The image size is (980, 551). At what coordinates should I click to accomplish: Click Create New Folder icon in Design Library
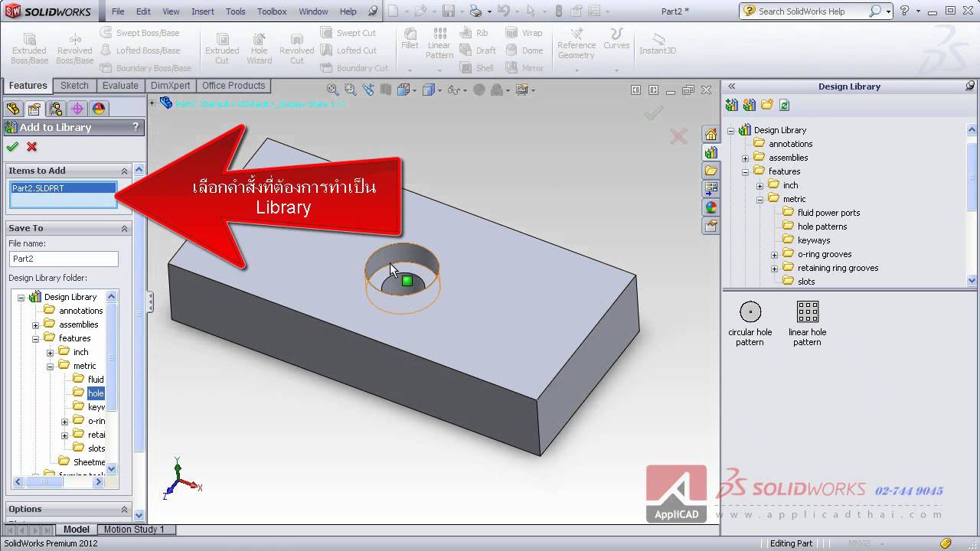click(x=767, y=105)
